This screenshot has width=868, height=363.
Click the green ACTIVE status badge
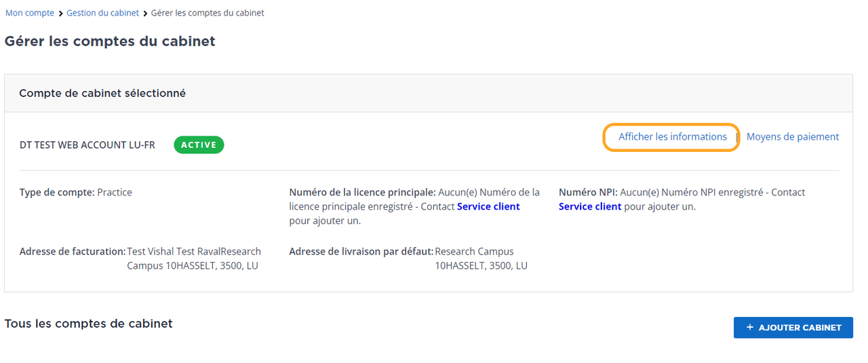pos(199,145)
